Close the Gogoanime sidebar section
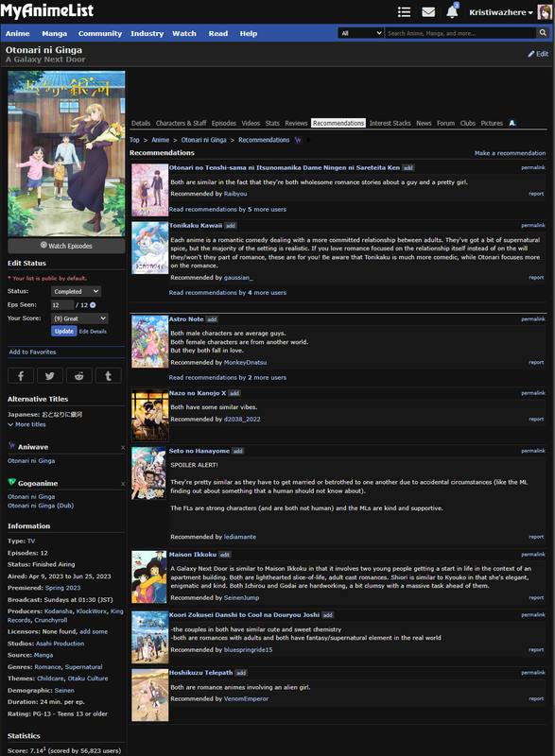This screenshot has height=756, width=555. (123, 484)
